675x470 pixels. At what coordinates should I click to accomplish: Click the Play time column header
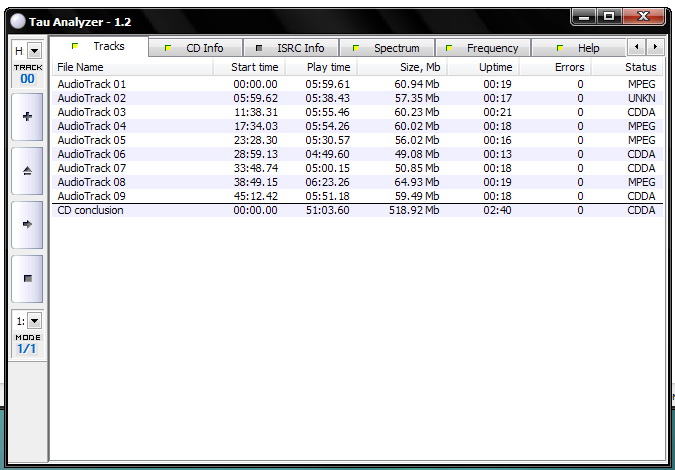(x=328, y=67)
